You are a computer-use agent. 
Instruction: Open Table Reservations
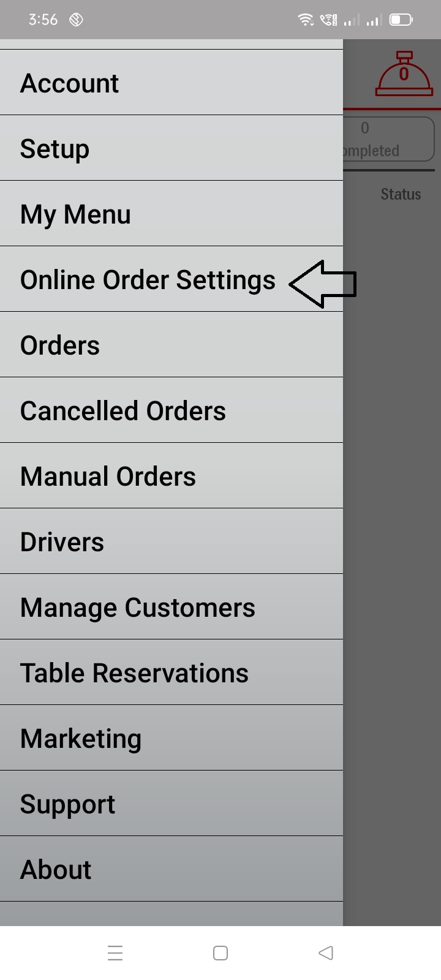[x=171, y=672]
